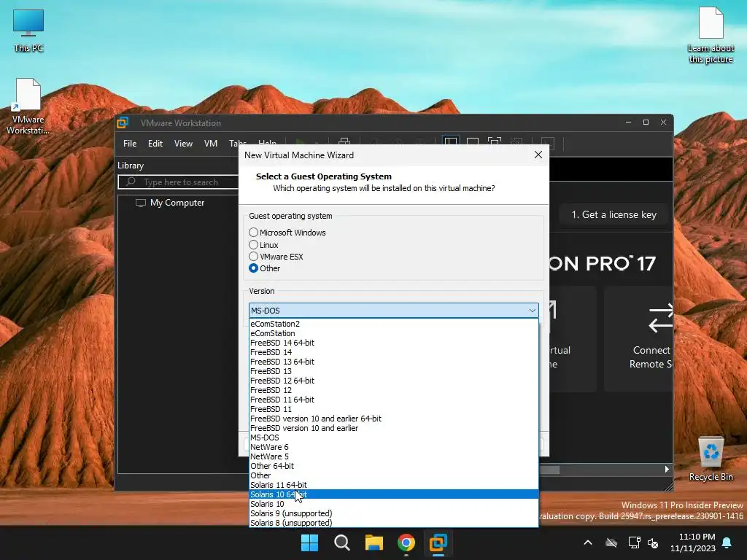Open the Tabs menu

(x=237, y=142)
